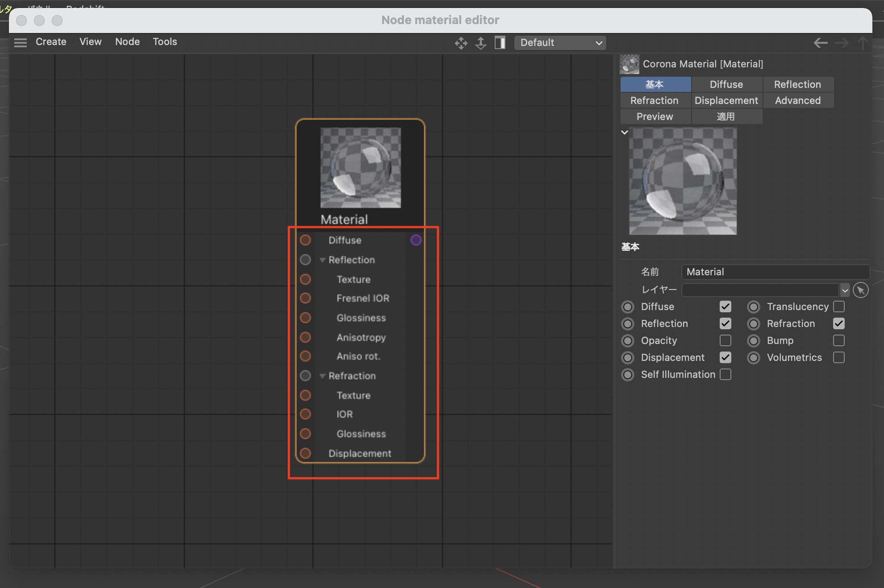Click the layer picker cursor icon
The height and width of the screenshot is (588, 884).
pyautogui.click(x=860, y=290)
